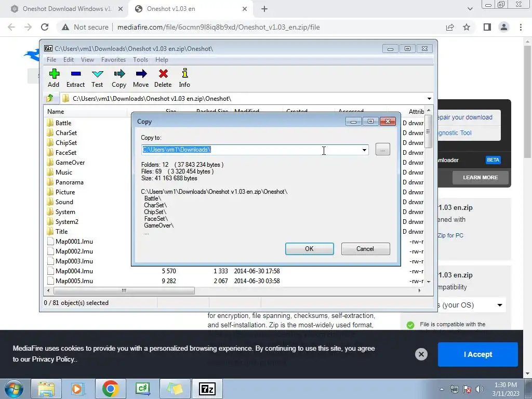This screenshot has height=399, width=532.
Task: Select the Battle folder
Action: 59,123
